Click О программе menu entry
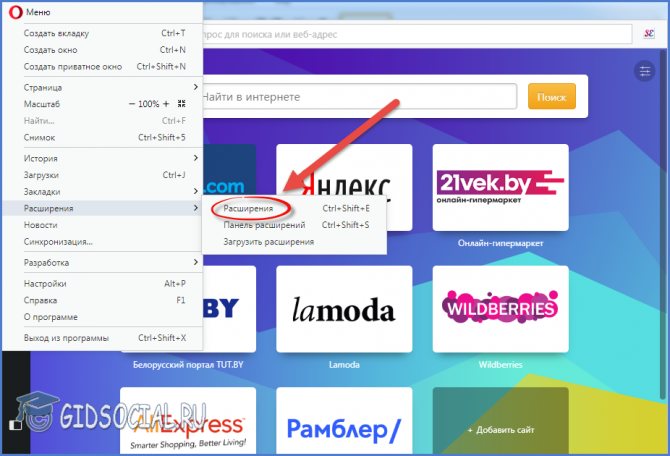This screenshot has height=456, width=670. click(x=103, y=317)
